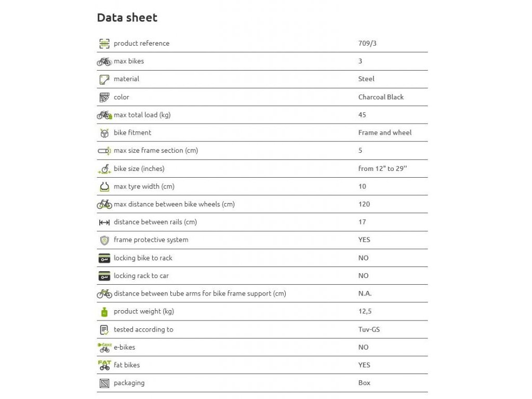532x399 pixels.
Task: Click the max total load (kg) label
Action: point(142,115)
